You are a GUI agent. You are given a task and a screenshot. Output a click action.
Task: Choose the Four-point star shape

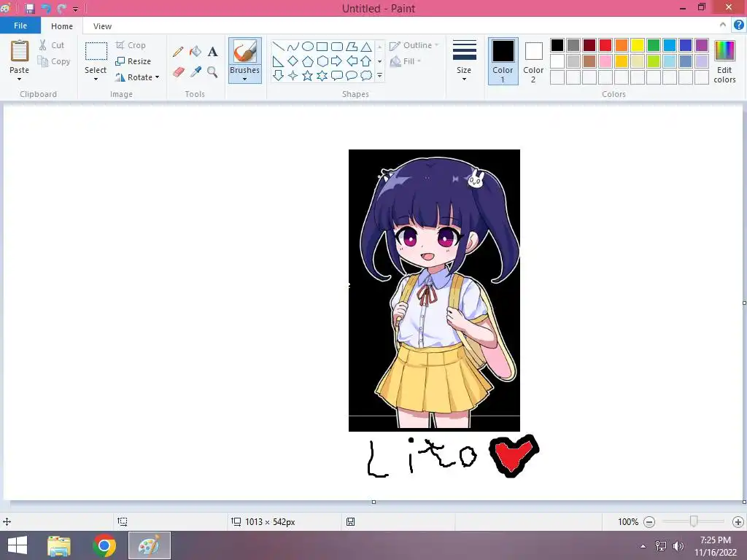click(x=293, y=75)
